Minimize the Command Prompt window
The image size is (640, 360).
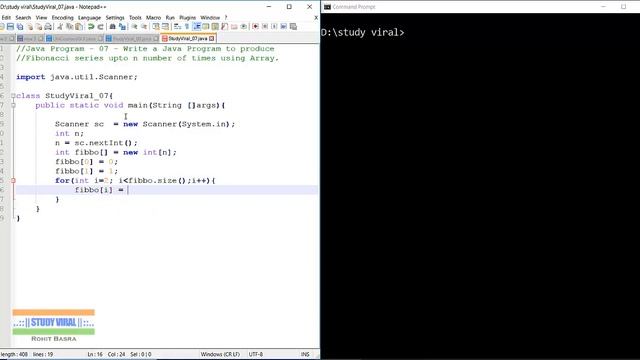point(604,7)
